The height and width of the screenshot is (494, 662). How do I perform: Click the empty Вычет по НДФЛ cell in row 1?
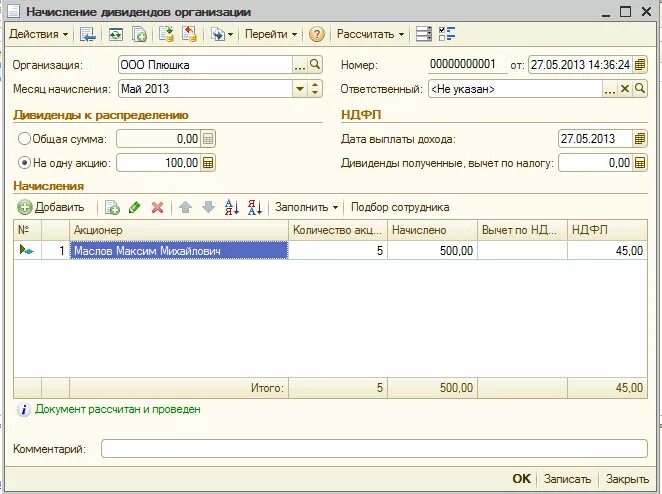pos(522,250)
